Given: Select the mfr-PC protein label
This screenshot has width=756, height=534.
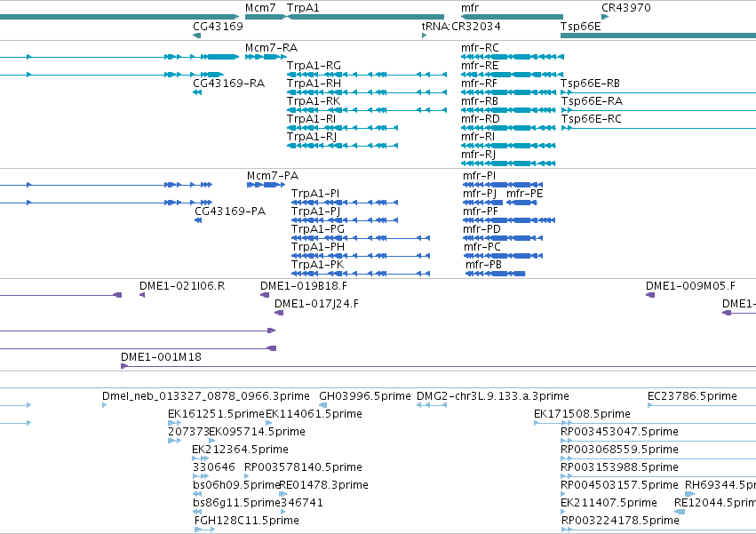Looking at the screenshot, I should coord(482,247).
